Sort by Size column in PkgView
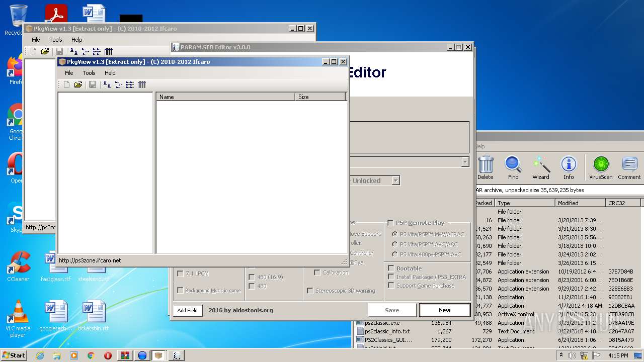Viewport: 644px width, 362px height. 320,97
